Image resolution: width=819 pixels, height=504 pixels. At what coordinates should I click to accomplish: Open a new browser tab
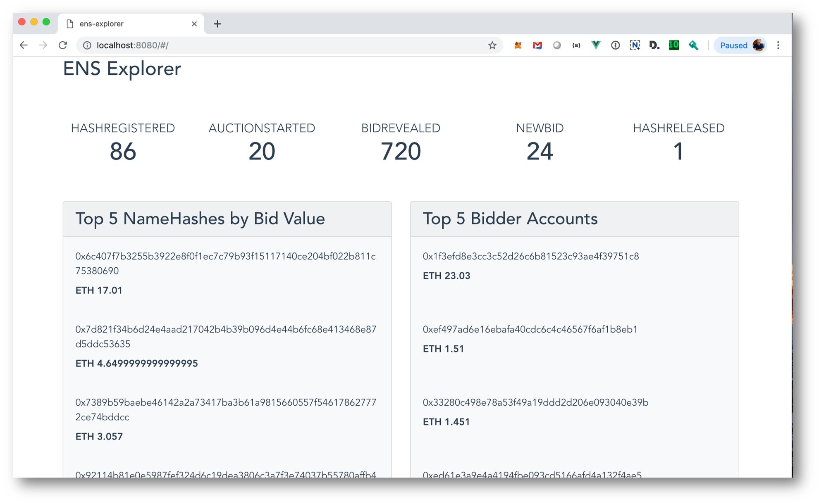pos(217,24)
